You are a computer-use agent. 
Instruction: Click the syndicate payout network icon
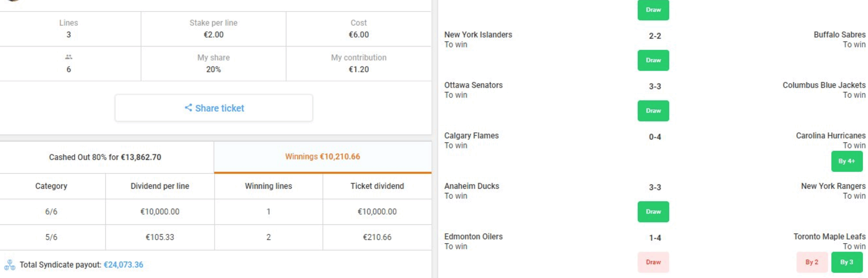(10, 265)
